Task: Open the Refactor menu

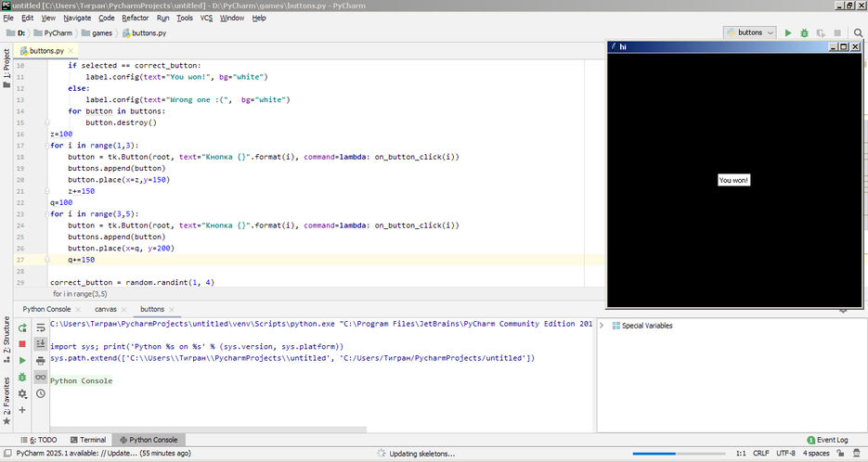Action: coord(136,18)
